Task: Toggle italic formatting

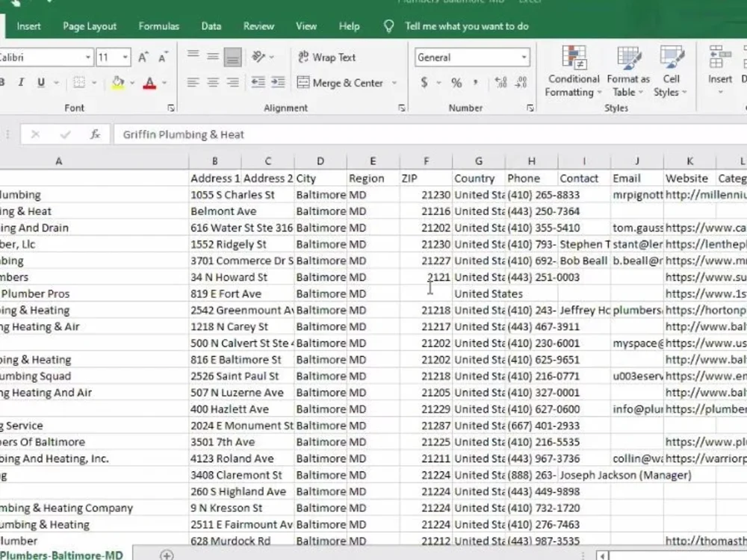Action: click(21, 83)
